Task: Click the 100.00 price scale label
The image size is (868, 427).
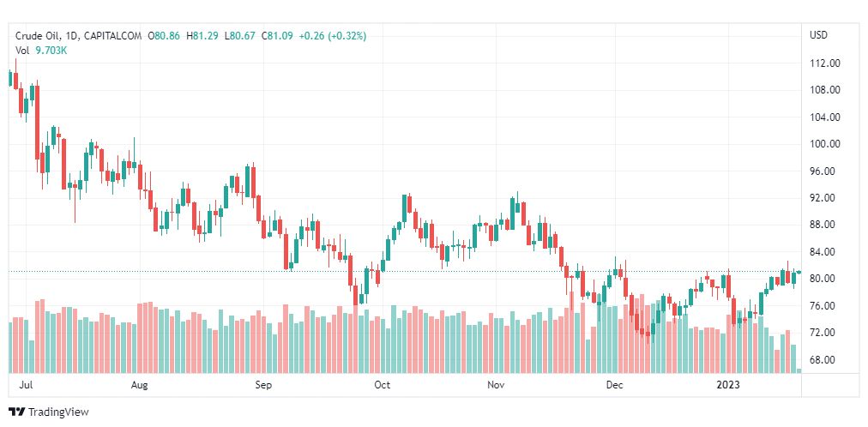Action: tap(824, 144)
